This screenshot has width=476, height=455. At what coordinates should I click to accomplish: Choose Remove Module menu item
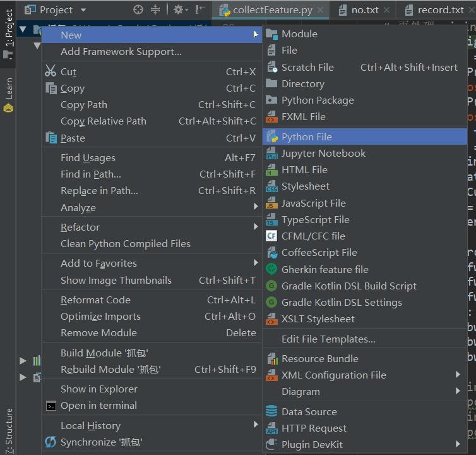point(152,333)
